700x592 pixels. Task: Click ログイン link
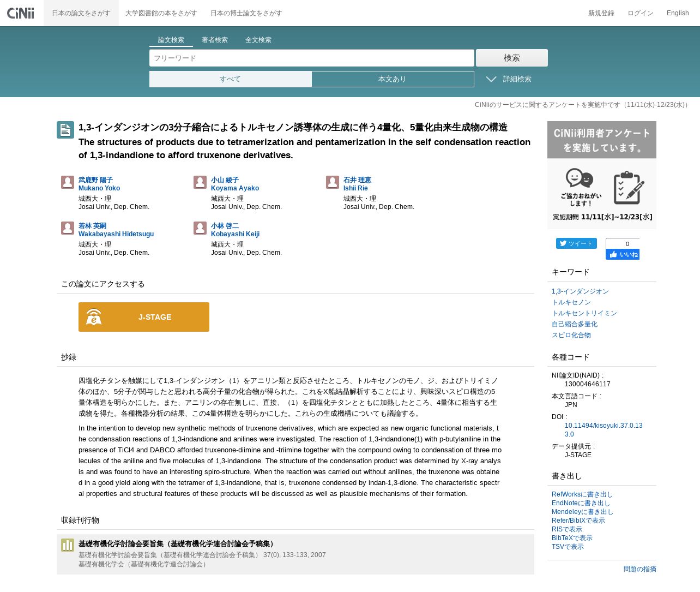click(x=641, y=13)
